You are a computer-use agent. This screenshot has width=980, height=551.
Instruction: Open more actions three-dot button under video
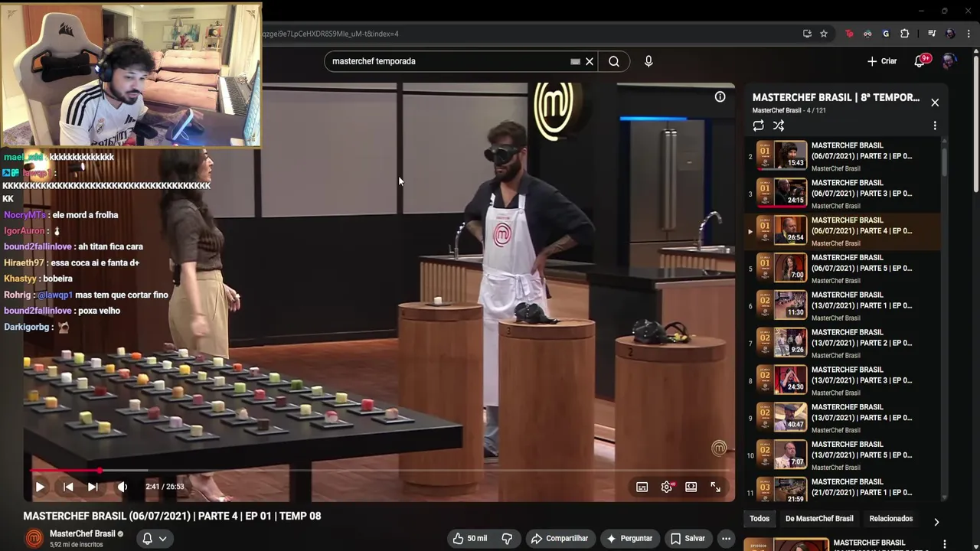(x=726, y=539)
